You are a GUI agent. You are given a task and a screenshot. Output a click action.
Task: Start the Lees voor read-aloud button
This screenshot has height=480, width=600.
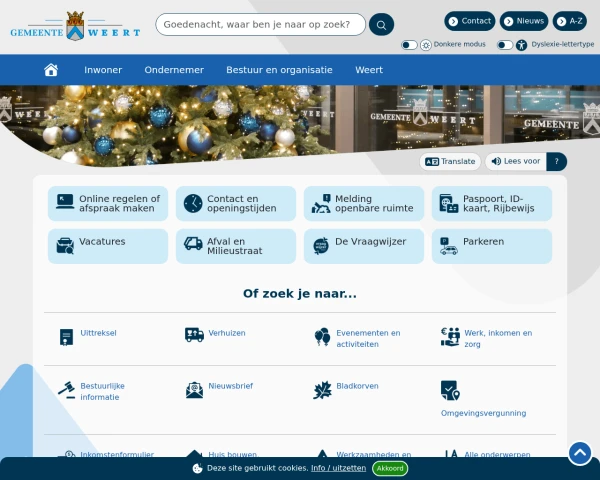(x=516, y=162)
